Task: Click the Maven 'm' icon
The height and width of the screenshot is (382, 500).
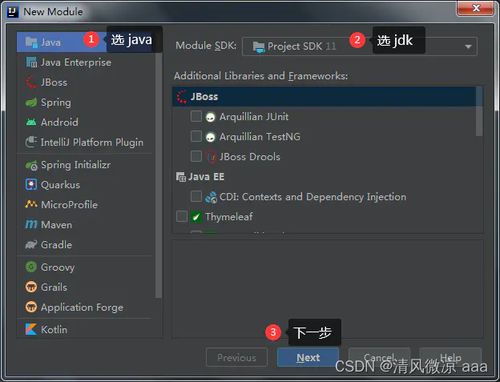Action: pyautogui.click(x=31, y=224)
